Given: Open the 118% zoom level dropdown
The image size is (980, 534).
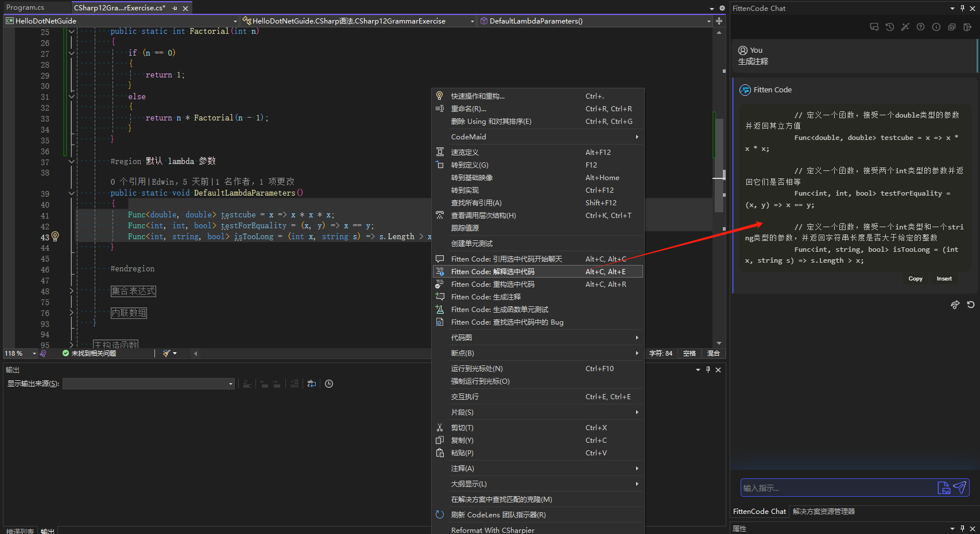Looking at the screenshot, I should click(34, 353).
